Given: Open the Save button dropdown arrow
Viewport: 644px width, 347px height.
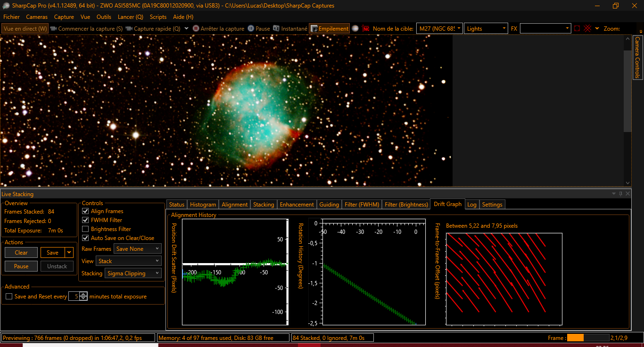Looking at the screenshot, I should click(x=69, y=253).
